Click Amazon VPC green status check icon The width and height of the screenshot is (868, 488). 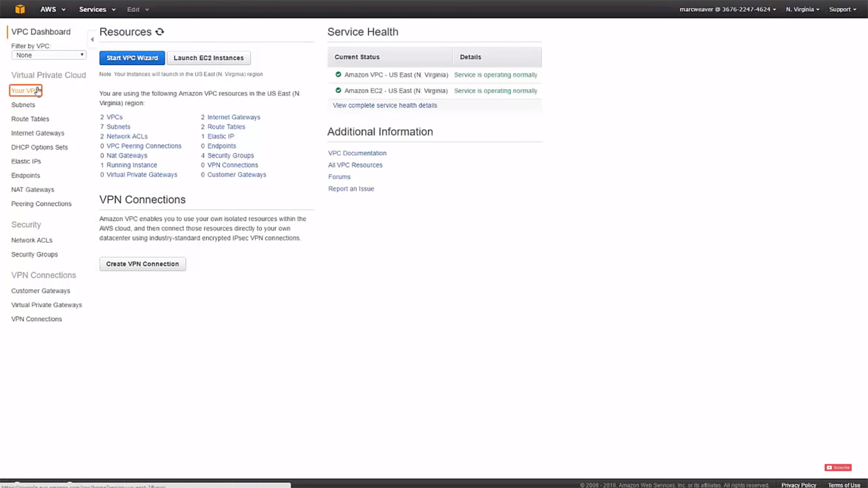coord(338,75)
